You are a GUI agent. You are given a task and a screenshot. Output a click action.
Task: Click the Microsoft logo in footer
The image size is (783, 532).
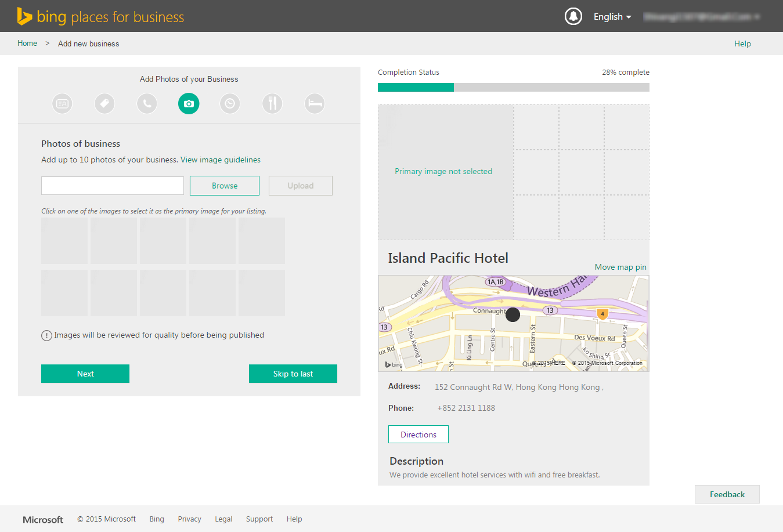coord(43,520)
